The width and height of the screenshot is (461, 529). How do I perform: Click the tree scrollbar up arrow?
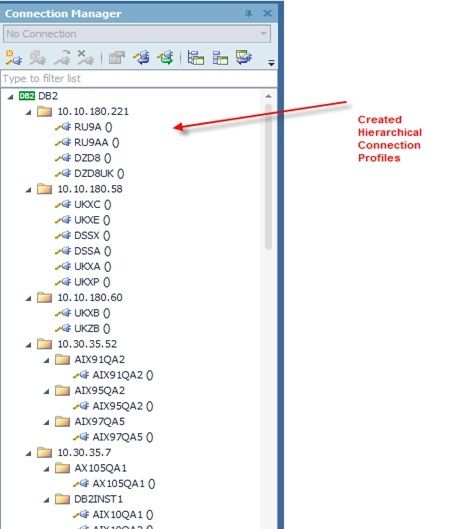[x=268, y=96]
